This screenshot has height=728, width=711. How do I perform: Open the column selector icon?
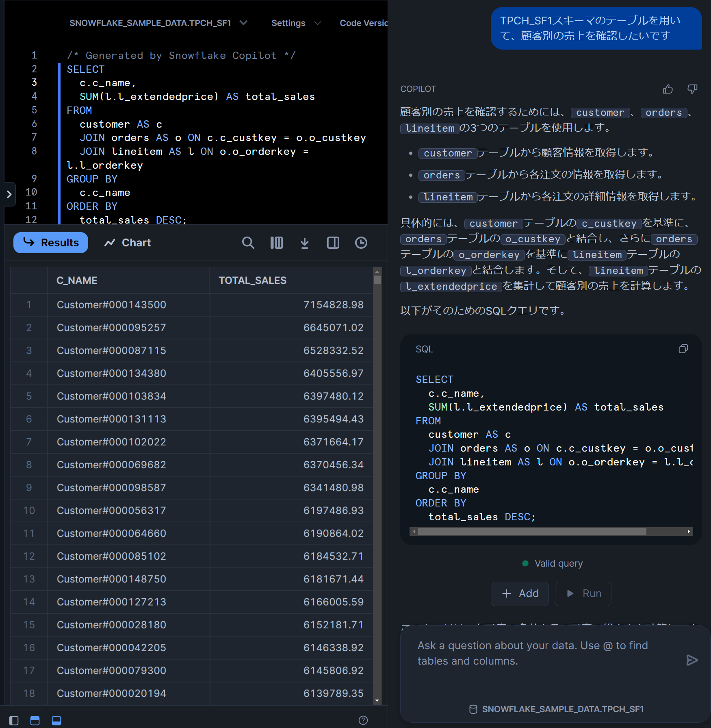coord(276,243)
